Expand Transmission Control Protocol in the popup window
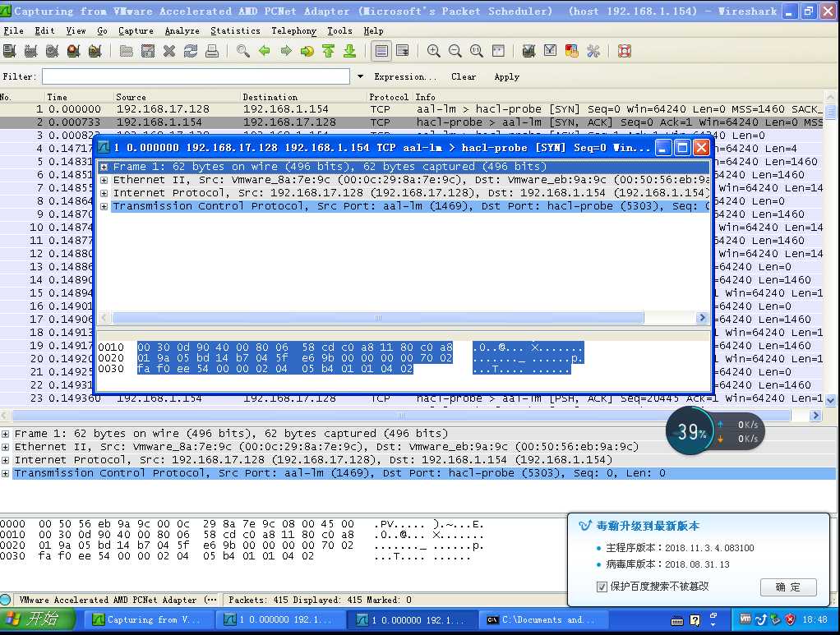The width and height of the screenshot is (840, 635). pos(104,206)
